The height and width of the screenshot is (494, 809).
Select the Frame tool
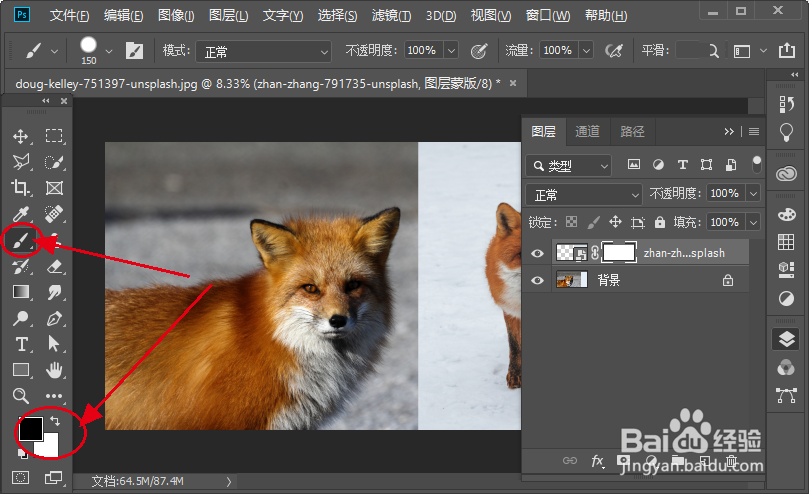pyautogui.click(x=54, y=188)
